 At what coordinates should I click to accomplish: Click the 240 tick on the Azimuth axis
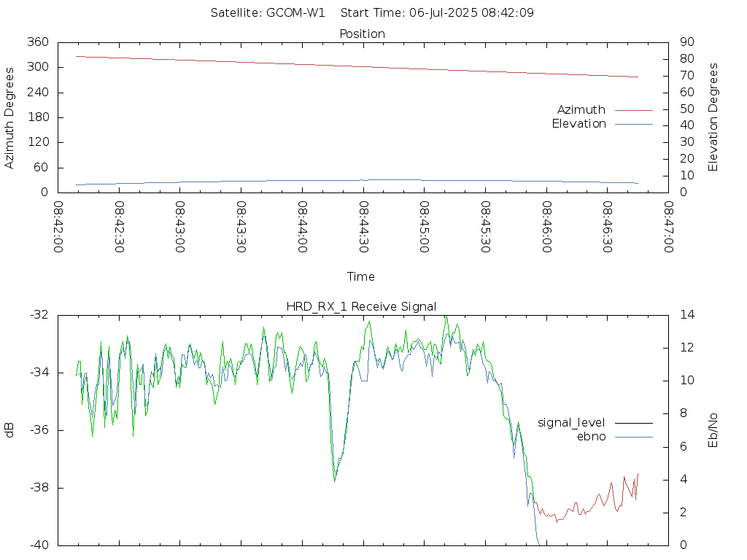click(x=38, y=93)
